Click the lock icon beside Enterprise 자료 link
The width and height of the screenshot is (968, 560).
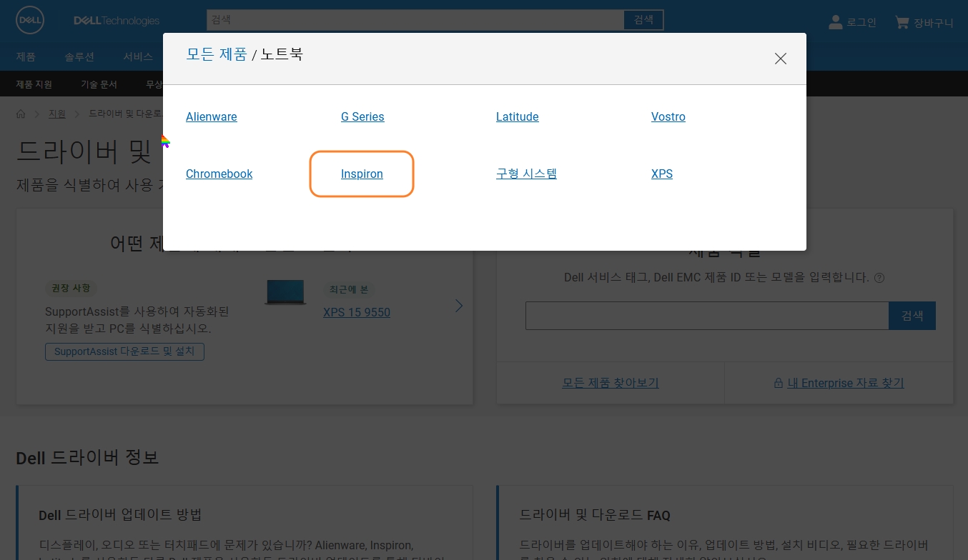[x=779, y=383]
